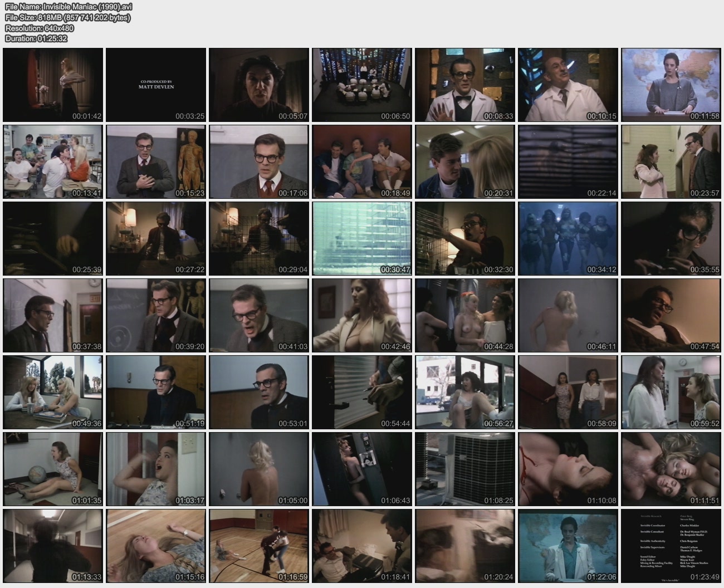The image size is (724, 588).
Task: Click the two blondes at table frame 00:49:36
Action: coord(53,392)
